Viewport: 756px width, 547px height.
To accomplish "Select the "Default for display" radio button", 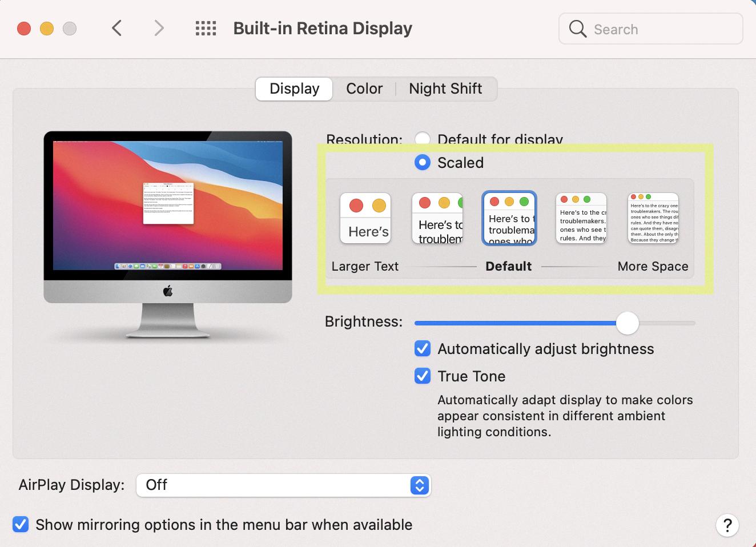I will click(423, 139).
